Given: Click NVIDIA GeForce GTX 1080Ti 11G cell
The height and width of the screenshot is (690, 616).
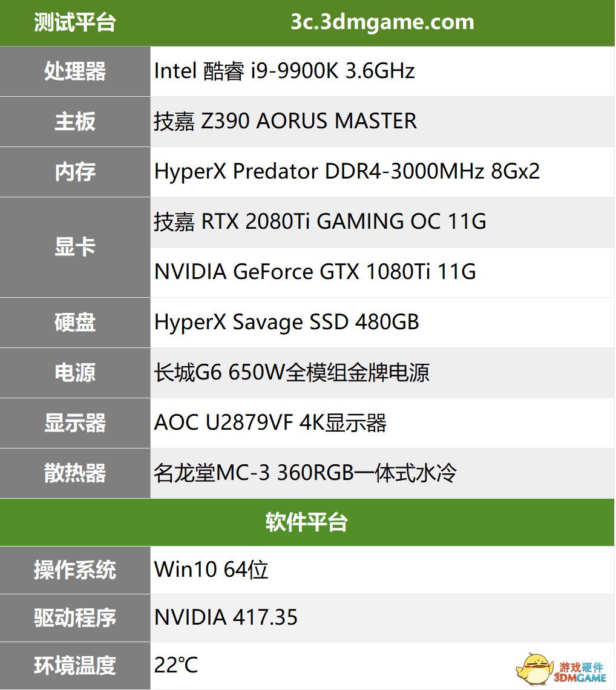Looking at the screenshot, I should [x=382, y=272].
